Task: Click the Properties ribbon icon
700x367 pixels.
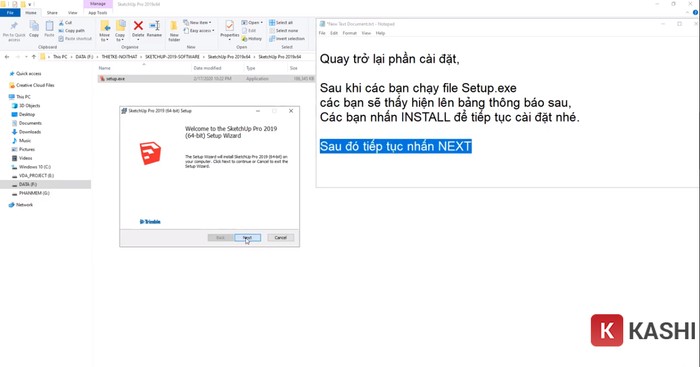Action: point(229,26)
